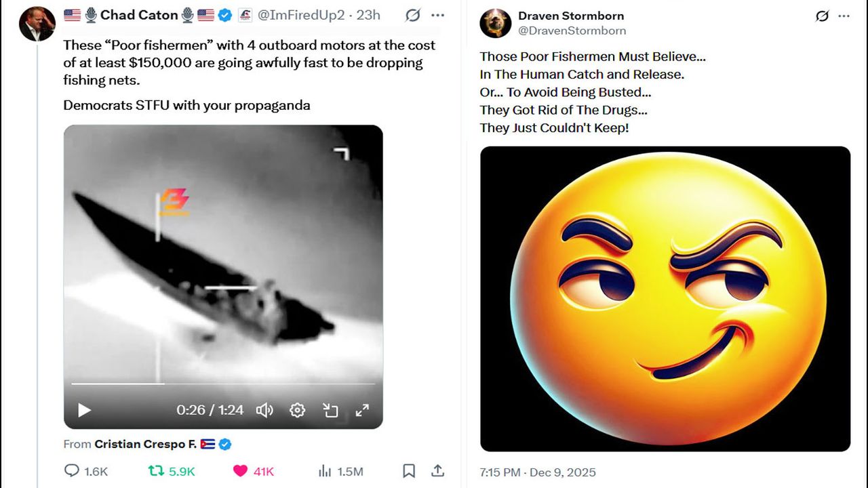Play the video in Chad Caton's post
868x488 pixels.
pyautogui.click(x=84, y=410)
